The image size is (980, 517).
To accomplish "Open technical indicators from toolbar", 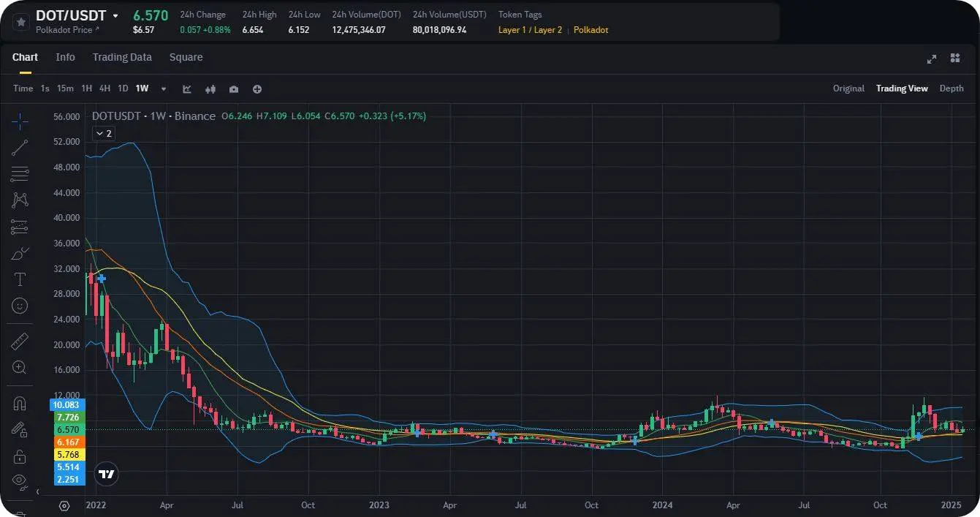I will [x=187, y=89].
